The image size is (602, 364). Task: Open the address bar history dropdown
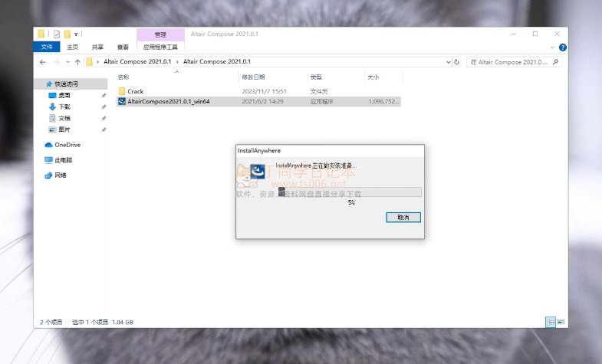448,62
